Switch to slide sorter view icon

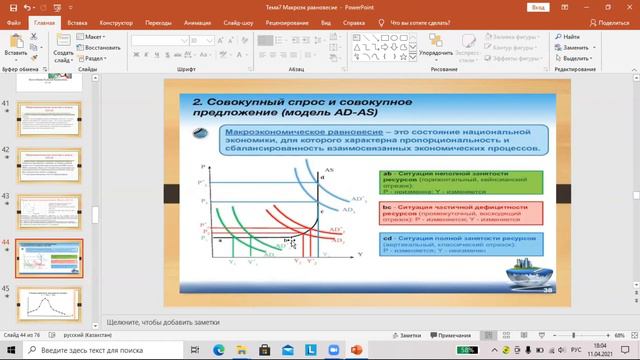(506, 335)
